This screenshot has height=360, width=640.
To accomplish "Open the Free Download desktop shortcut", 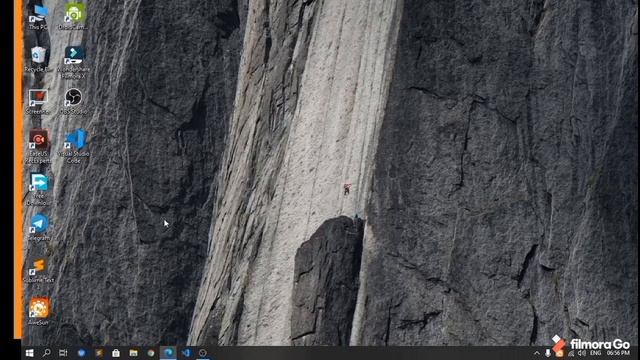I will coord(39,189).
